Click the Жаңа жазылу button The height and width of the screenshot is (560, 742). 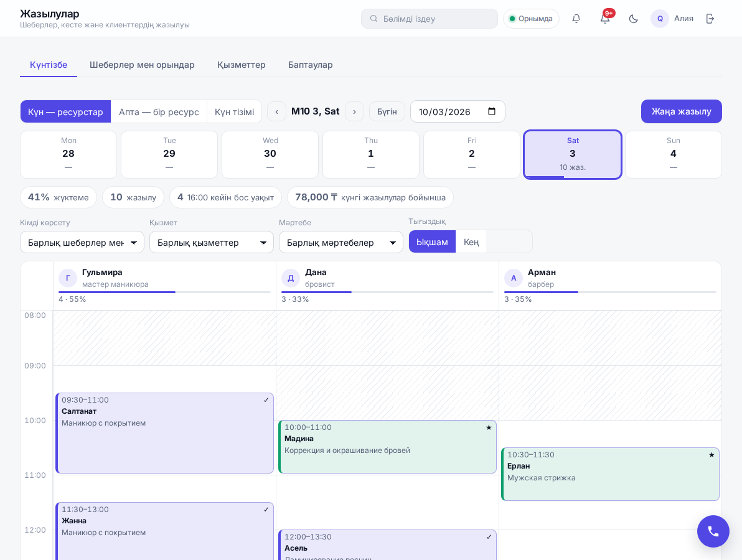(x=682, y=111)
